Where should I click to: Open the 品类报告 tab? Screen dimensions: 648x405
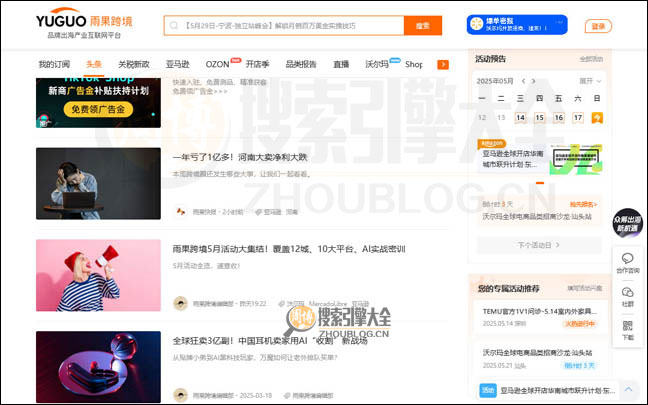[301, 64]
